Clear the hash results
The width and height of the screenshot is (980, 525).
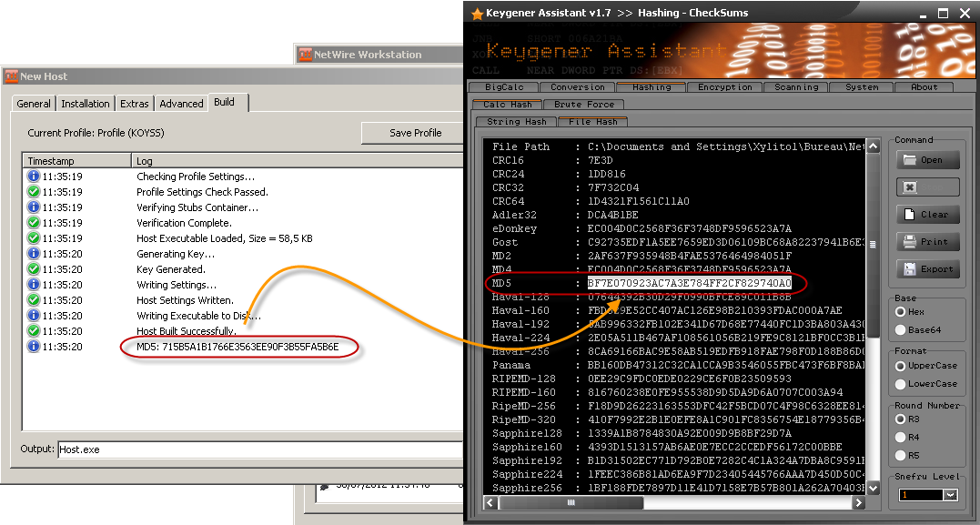pyautogui.click(x=928, y=215)
